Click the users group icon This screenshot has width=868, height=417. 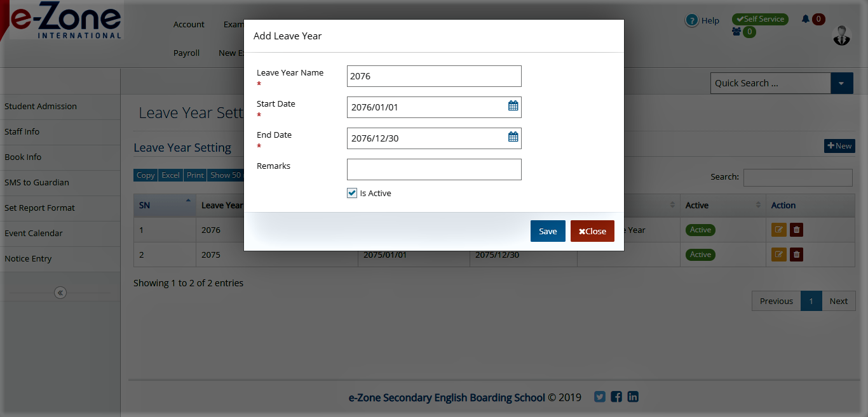[x=736, y=32]
